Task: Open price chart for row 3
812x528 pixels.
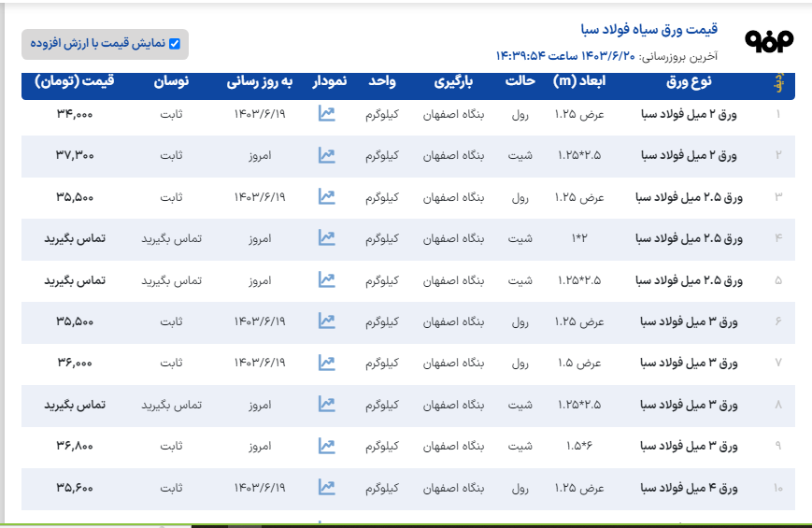Action: (x=326, y=197)
